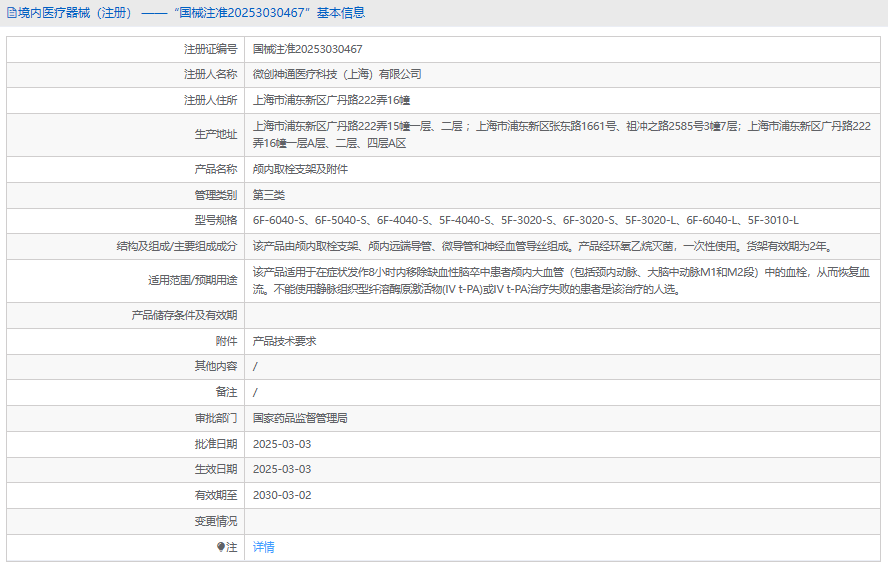Viewport: 888px width, 570px height.
Task: Open the 详情 details link
Action: (263, 547)
